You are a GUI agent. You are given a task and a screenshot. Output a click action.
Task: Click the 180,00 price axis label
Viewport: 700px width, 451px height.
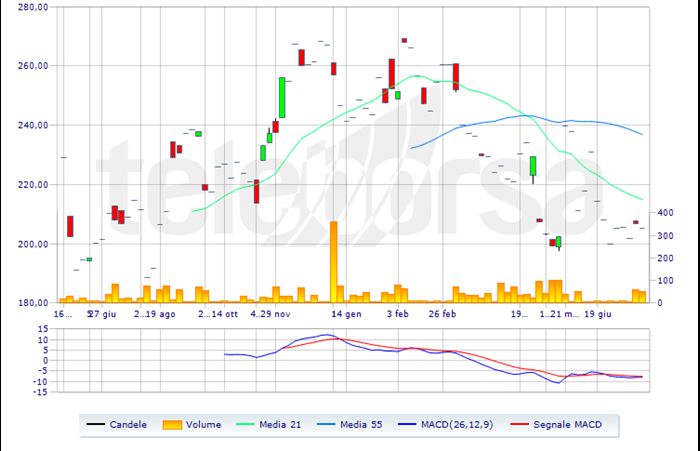(33, 303)
